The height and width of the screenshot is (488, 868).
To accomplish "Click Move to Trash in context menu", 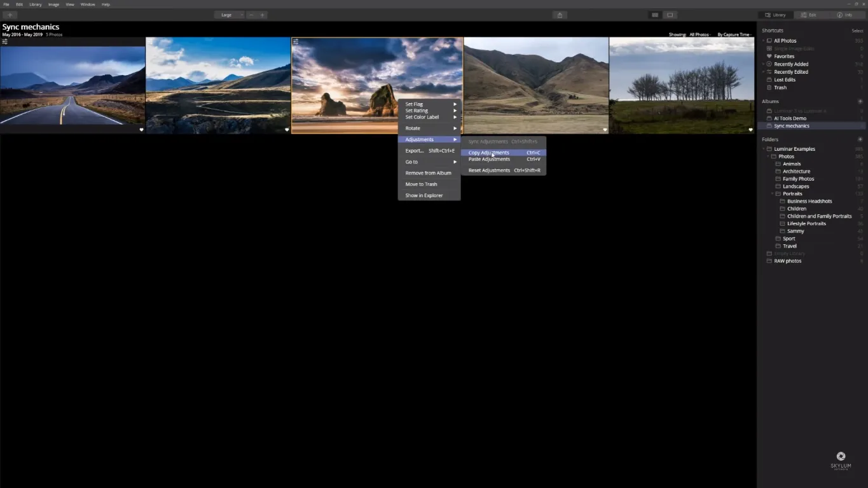I will tap(421, 185).
